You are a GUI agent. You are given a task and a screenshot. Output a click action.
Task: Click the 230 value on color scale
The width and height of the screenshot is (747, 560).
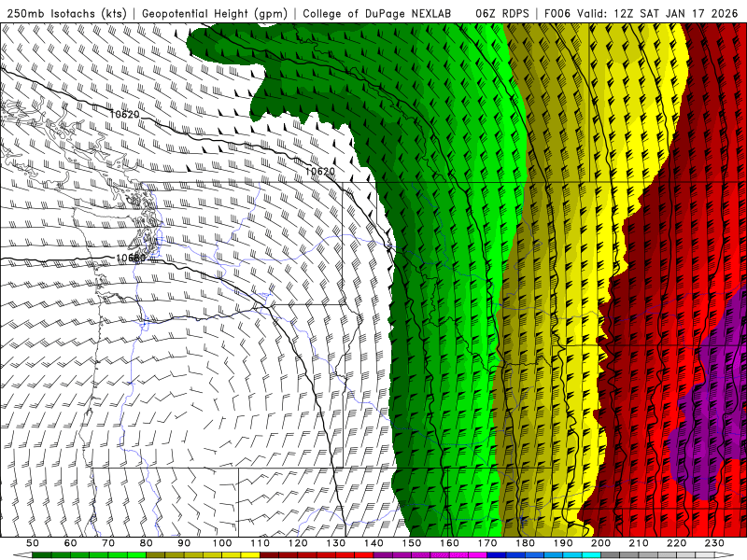coord(714,543)
